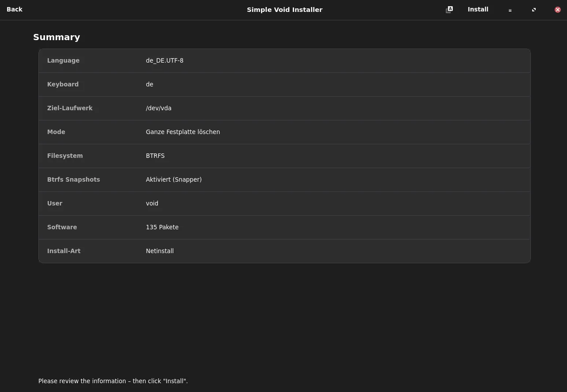Go Back to the previous step

click(x=15, y=10)
